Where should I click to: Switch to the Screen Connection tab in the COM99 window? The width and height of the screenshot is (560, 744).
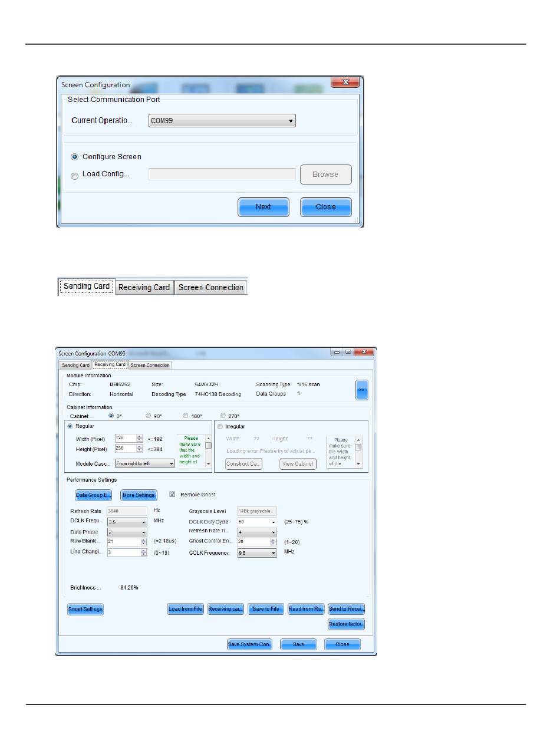click(150, 365)
